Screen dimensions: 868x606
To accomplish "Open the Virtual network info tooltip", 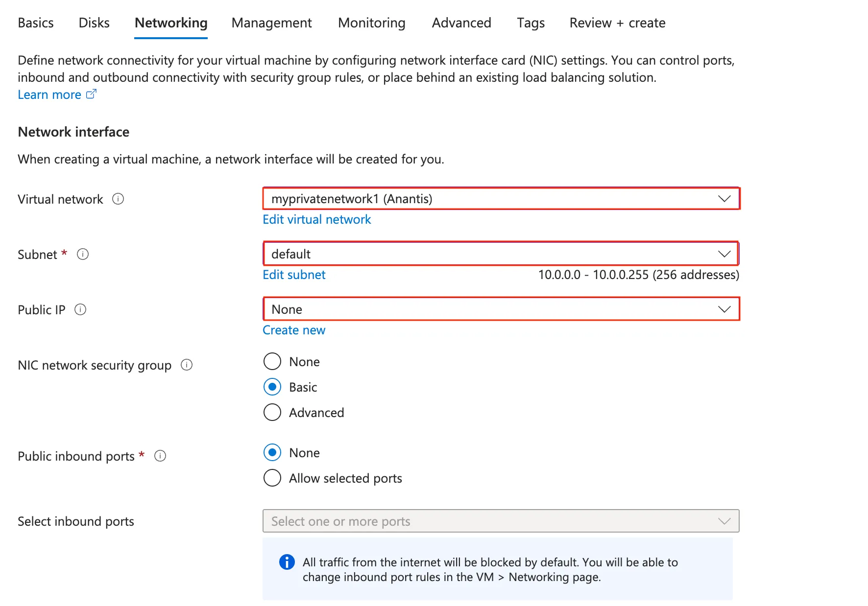I will pos(118,199).
